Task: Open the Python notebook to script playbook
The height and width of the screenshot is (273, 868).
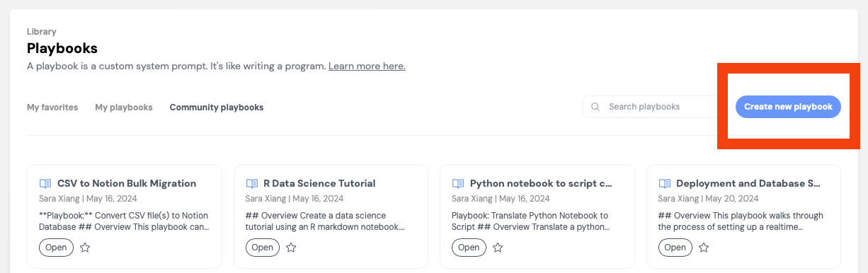Action: click(x=469, y=248)
